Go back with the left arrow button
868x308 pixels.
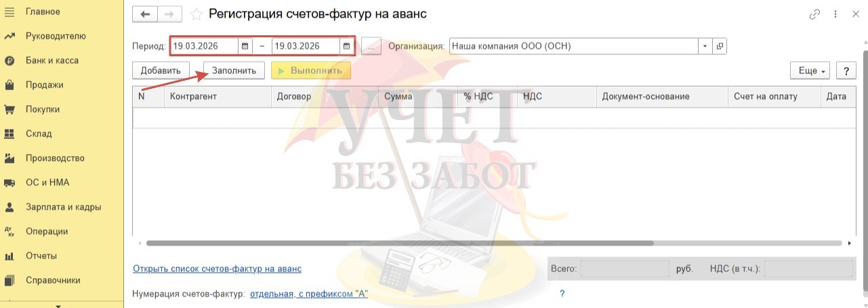[145, 14]
